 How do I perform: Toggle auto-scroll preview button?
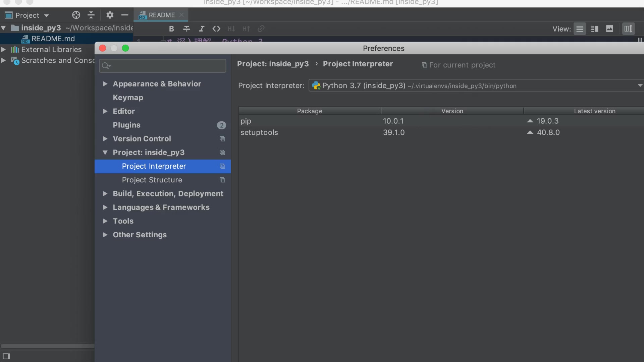(628, 29)
